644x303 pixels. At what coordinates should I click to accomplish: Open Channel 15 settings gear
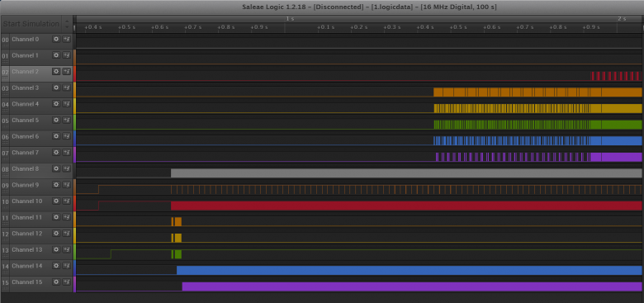pos(56,282)
